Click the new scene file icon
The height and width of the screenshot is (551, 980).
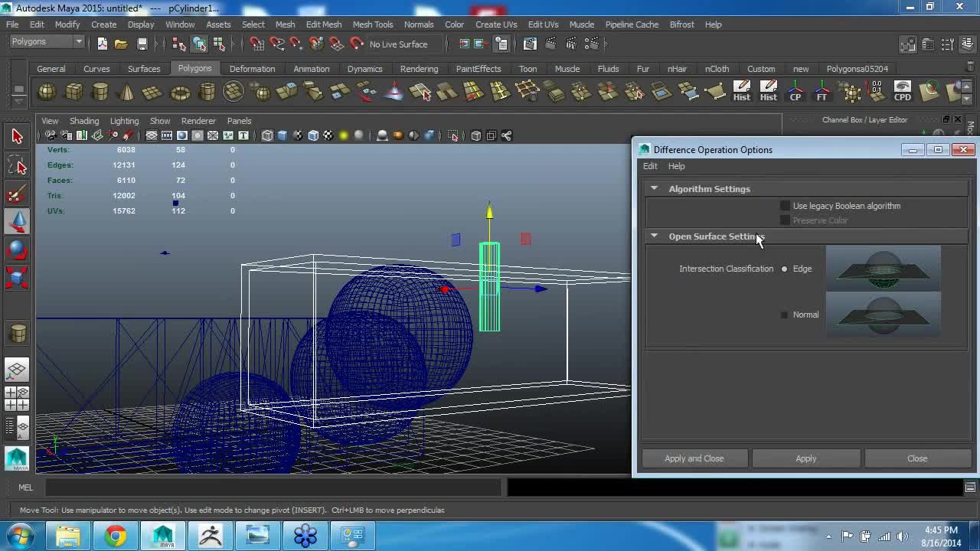coord(102,44)
